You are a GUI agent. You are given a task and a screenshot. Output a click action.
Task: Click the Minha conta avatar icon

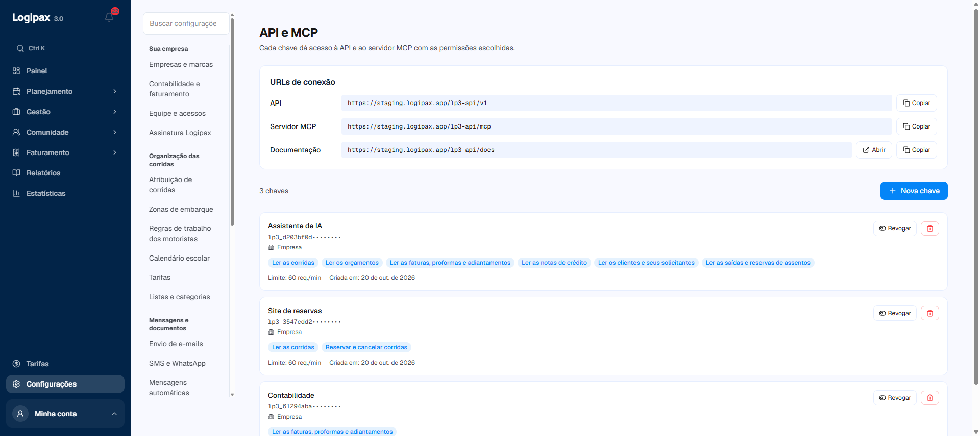(x=20, y=414)
